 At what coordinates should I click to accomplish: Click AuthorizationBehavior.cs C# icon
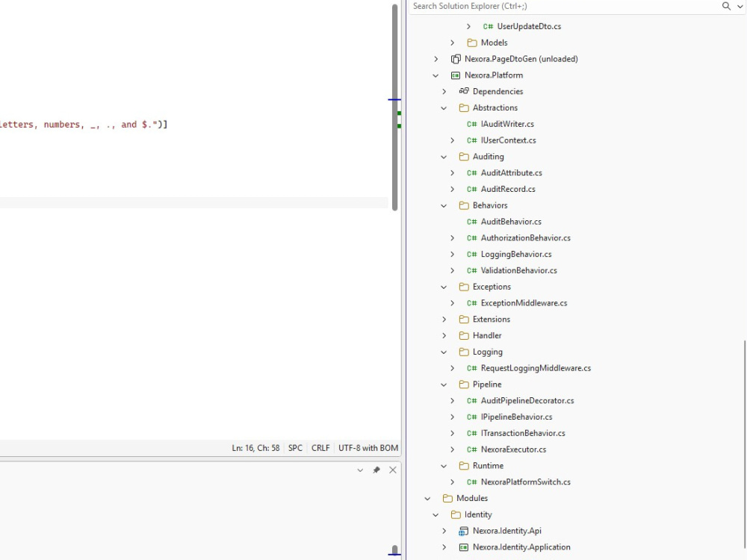tap(471, 238)
